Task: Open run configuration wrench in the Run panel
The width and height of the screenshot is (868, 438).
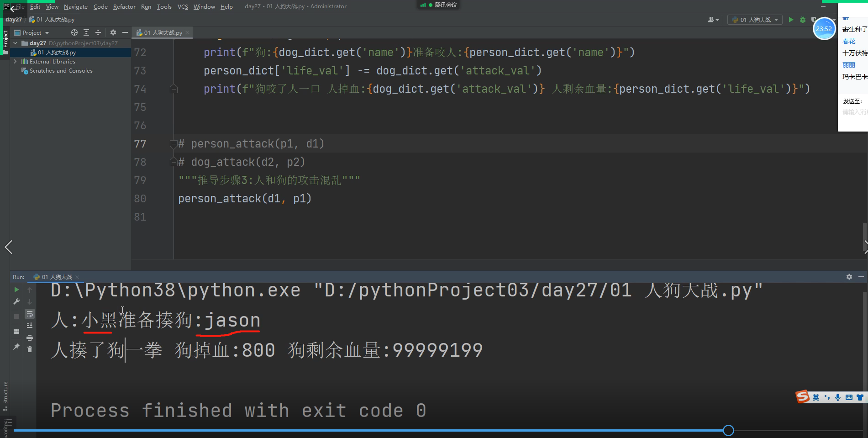Action: [x=16, y=301]
